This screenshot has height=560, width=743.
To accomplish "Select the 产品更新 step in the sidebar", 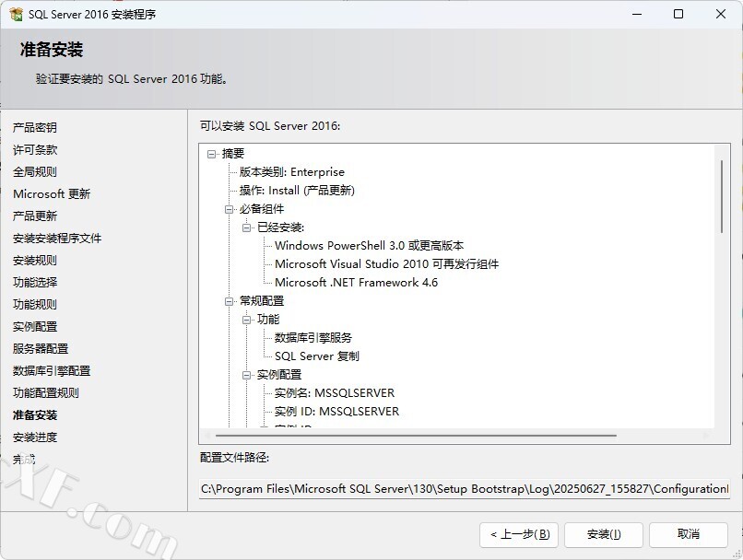I will pyautogui.click(x=35, y=216).
